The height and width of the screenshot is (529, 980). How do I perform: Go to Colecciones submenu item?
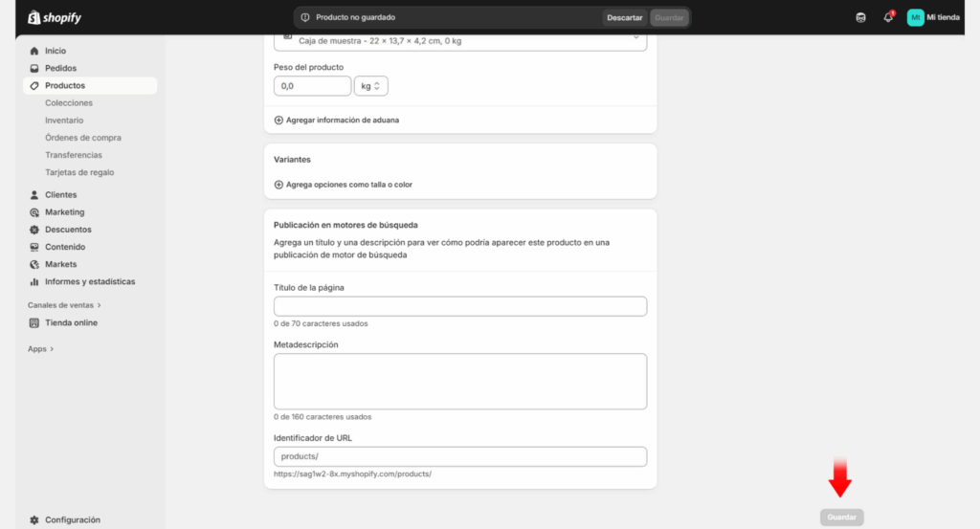(x=69, y=103)
